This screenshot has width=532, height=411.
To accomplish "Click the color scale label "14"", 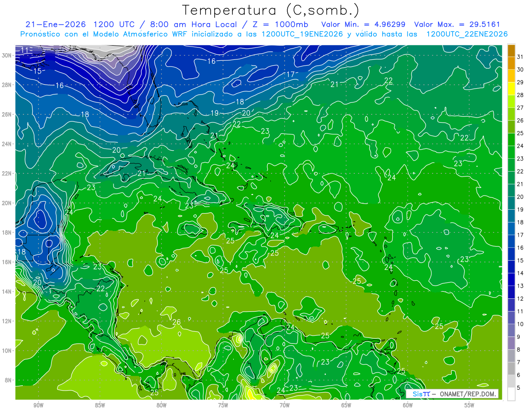I will pos(520,273).
